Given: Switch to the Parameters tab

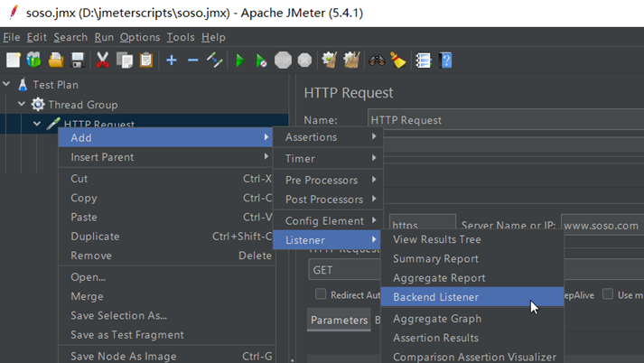Looking at the screenshot, I should [x=339, y=321].
